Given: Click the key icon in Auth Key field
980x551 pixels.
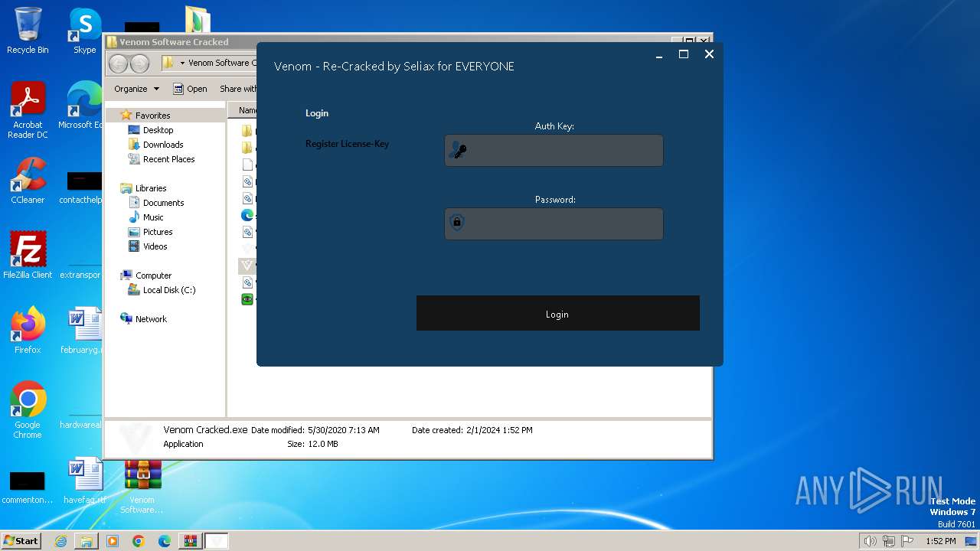Looking at the screenshot, I should click(x=458, y=151).
